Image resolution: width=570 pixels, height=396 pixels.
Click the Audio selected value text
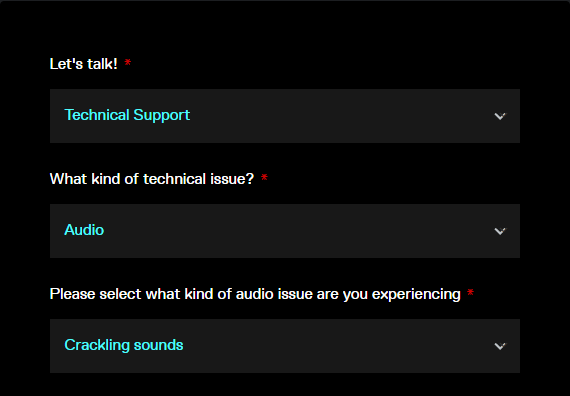[x=84, y=230]
